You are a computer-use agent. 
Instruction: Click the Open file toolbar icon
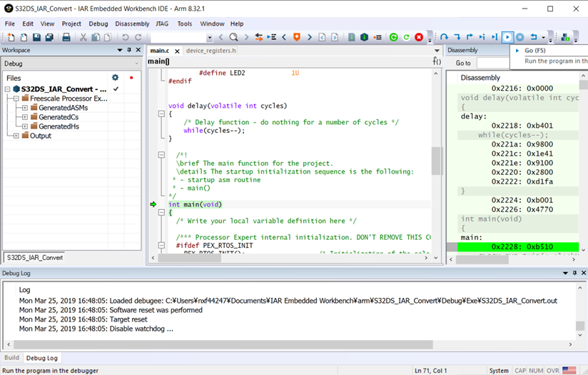point(24,37)
